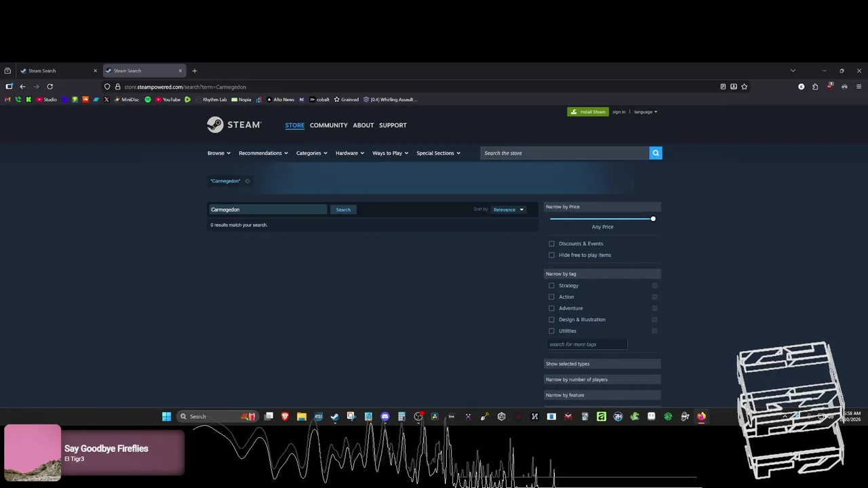Go to the ABOUT menu
868x488 pixels.
tap(363, 125)
